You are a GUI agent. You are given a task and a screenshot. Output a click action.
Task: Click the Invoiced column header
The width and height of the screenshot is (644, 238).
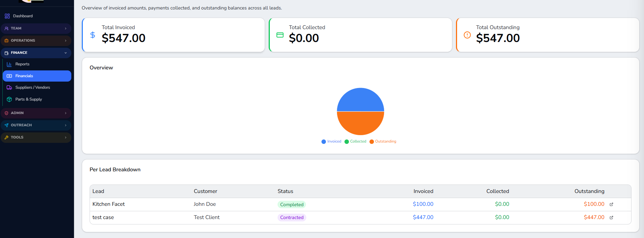(x=423, y=191)
